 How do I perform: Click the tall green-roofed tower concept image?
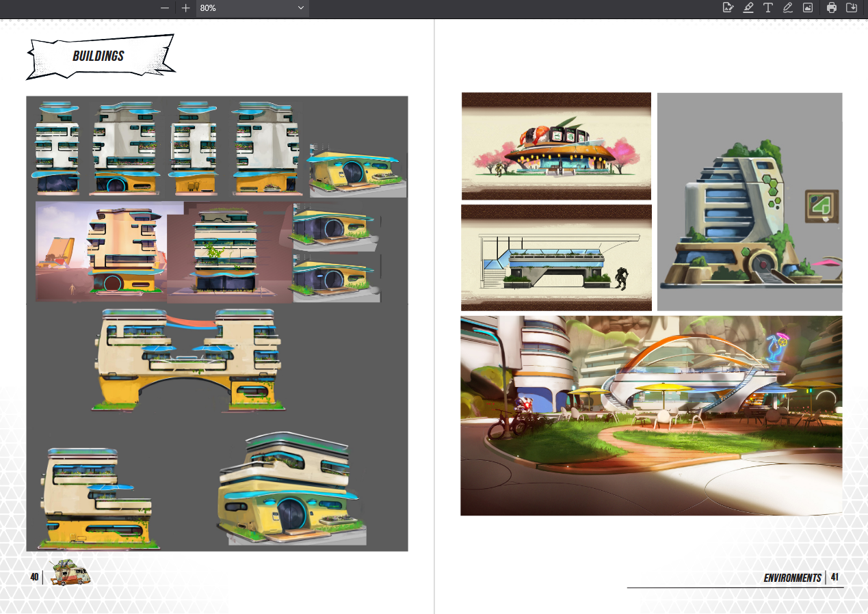tap(750, 202)
